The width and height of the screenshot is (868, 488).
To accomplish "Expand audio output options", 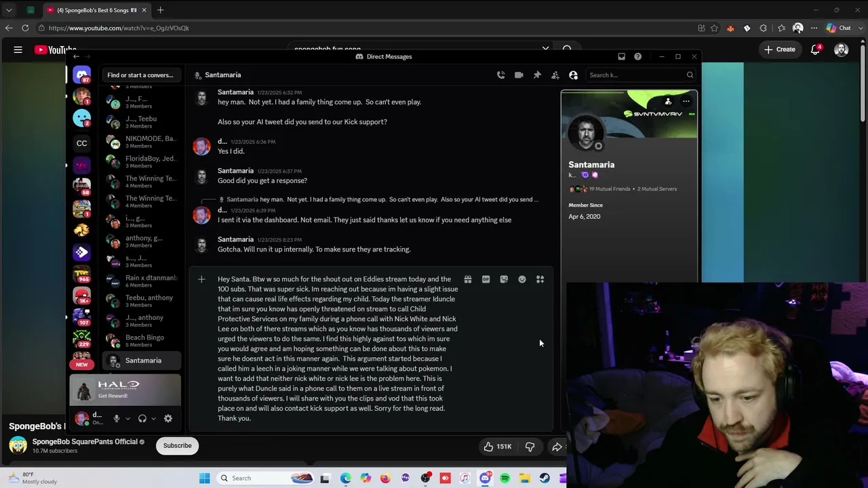I will [154, 419].
